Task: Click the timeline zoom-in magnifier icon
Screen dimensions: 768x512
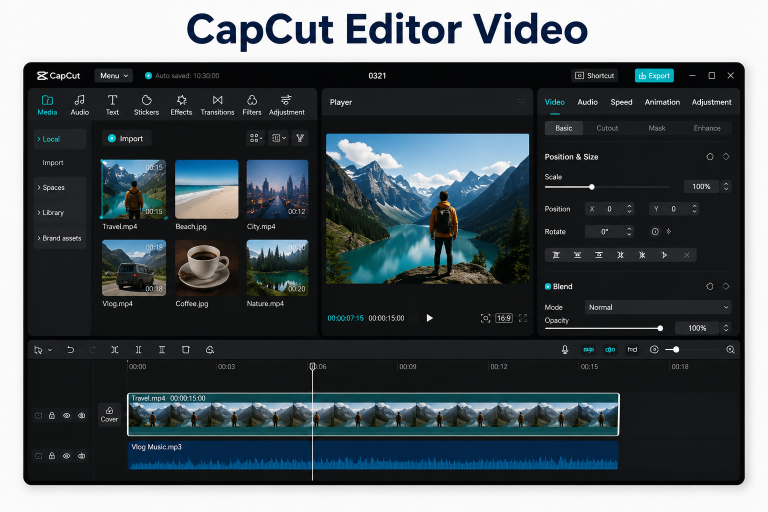Action: pyautogui.click(x=730, y=349)
